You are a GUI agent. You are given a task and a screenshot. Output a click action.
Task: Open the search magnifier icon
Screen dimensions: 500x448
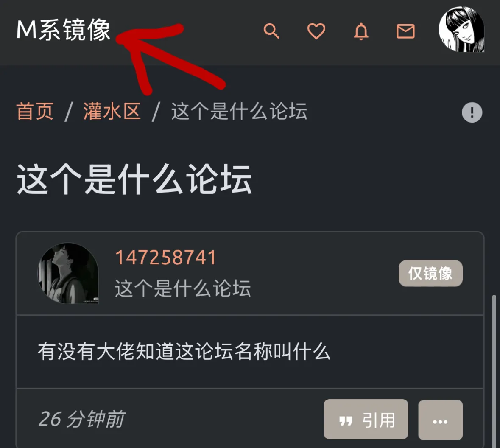[x=271, y=31]
